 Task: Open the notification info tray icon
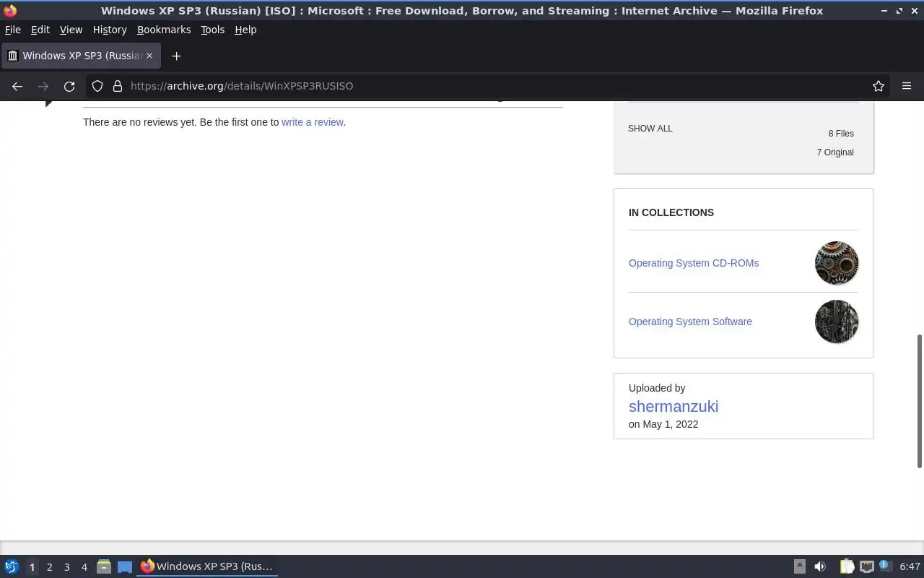[885, 566]
